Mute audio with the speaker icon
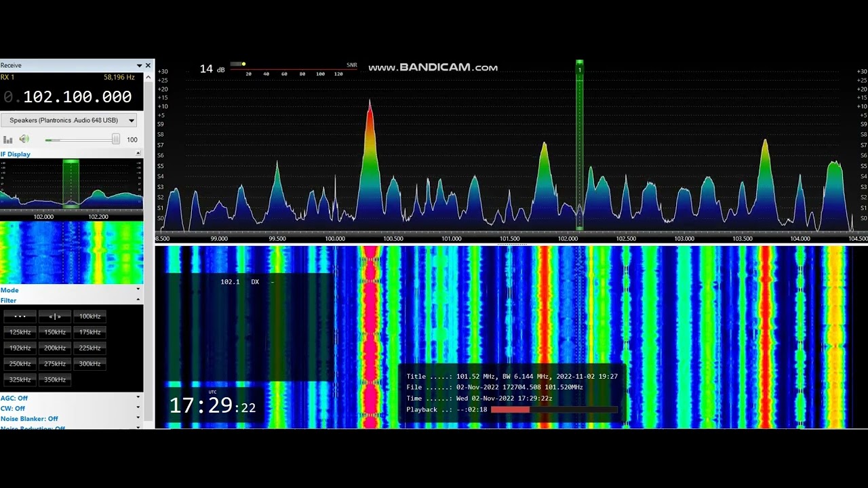The height and width of the screenshot is (488, 868). click(x=24, y=139)
